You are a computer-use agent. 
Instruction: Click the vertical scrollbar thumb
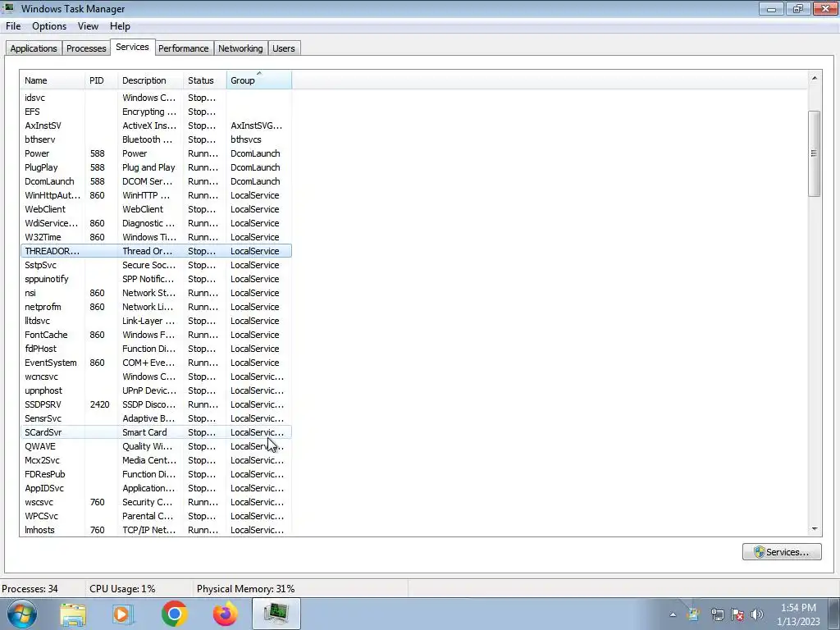[x=815, y=153]
